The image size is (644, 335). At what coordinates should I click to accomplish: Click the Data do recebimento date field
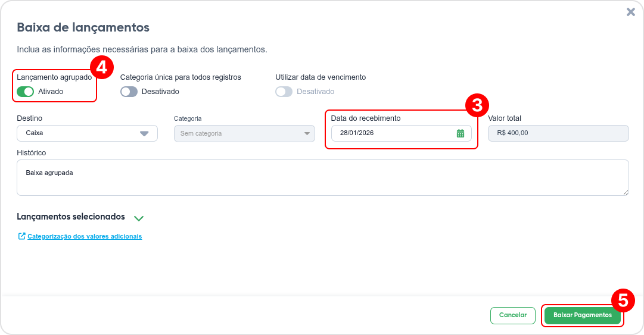(x=402, y=133)
